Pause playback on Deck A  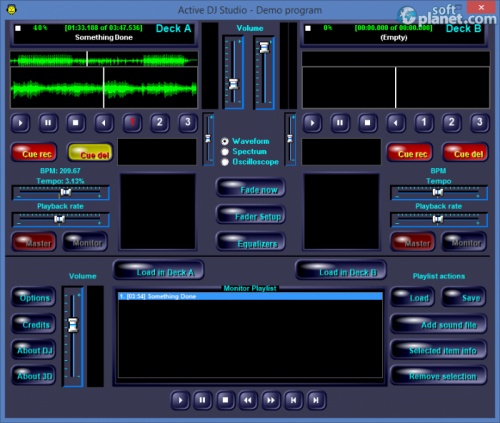point(48,123)
